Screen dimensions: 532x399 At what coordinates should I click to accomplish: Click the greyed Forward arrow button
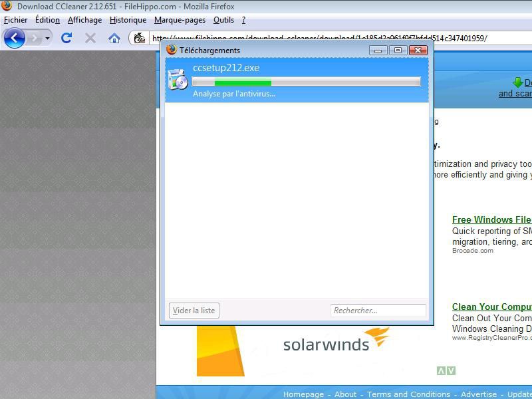coord(35,38)
